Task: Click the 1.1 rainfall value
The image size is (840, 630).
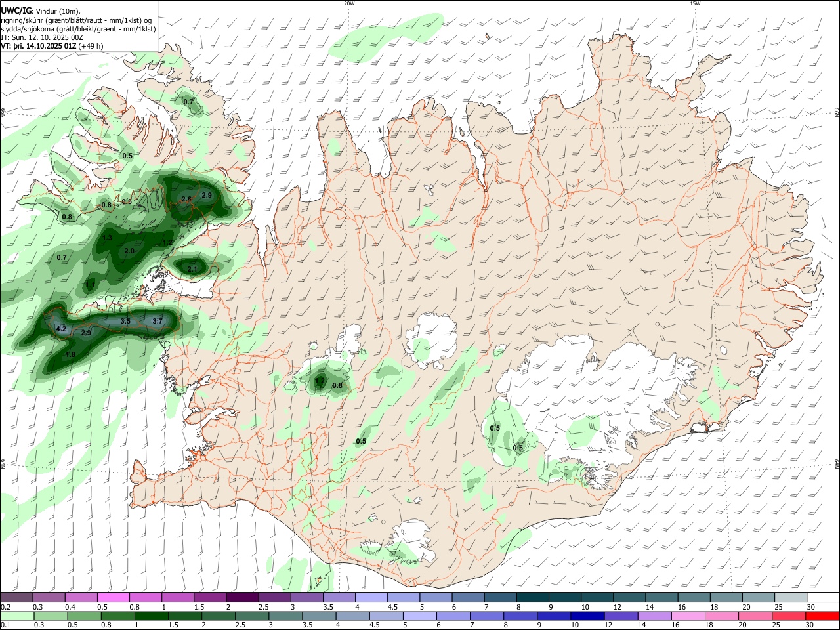Action: (89, 284)
